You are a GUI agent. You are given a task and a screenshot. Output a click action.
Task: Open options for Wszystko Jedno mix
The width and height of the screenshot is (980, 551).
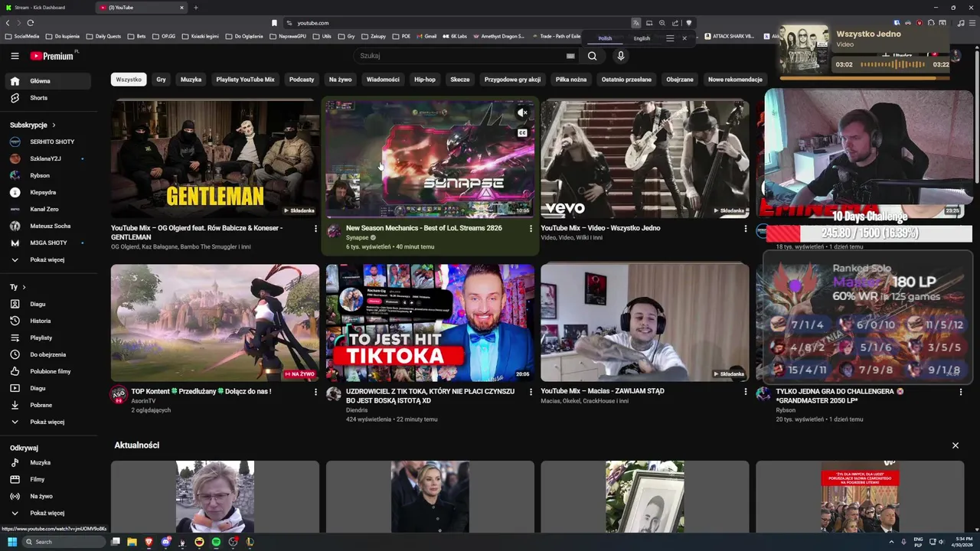pos(746,229)
